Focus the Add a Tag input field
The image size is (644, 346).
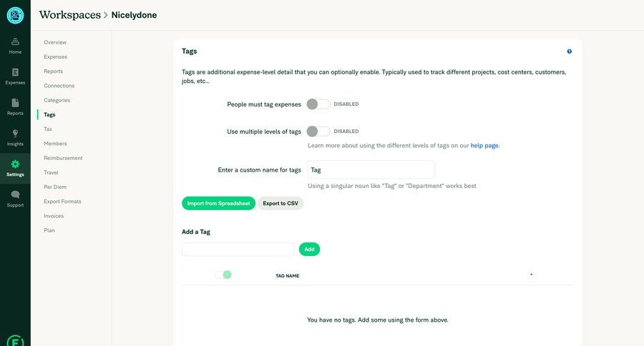tap(238, 249)
